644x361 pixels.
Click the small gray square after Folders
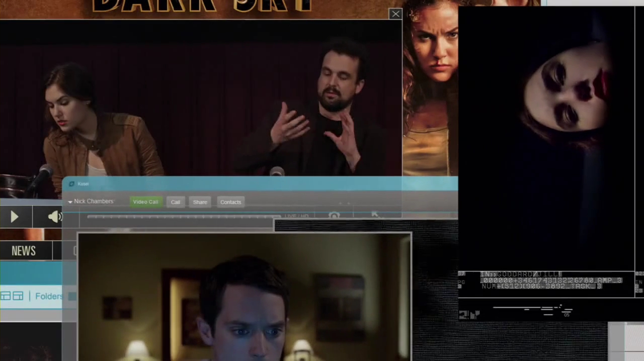click(x=72, y=297)
